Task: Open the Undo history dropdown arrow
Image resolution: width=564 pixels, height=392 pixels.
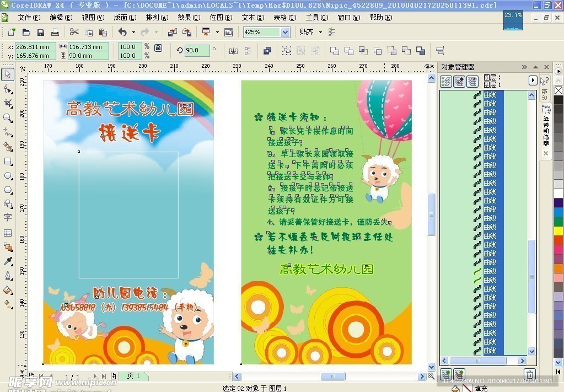Action: (133, 32)
